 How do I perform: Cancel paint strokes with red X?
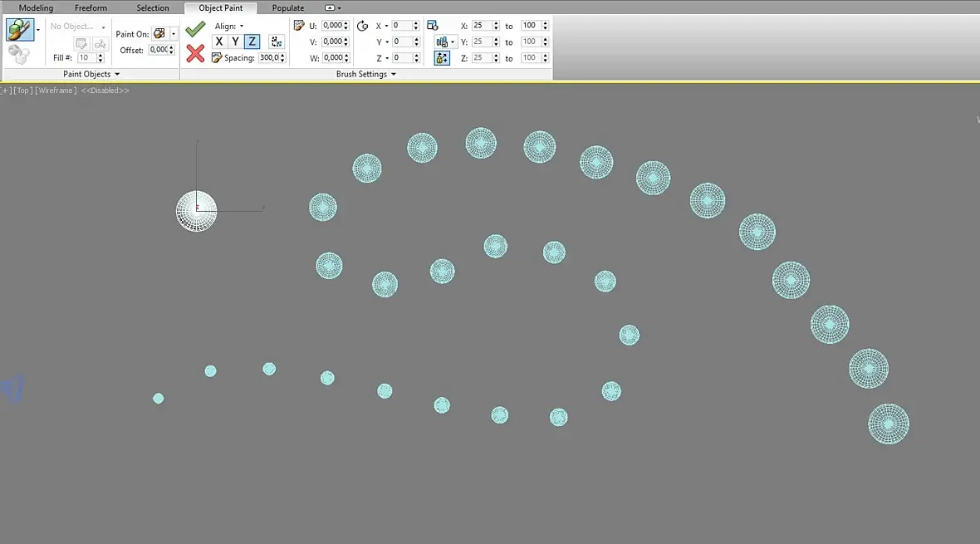click(x=195, y=53)
